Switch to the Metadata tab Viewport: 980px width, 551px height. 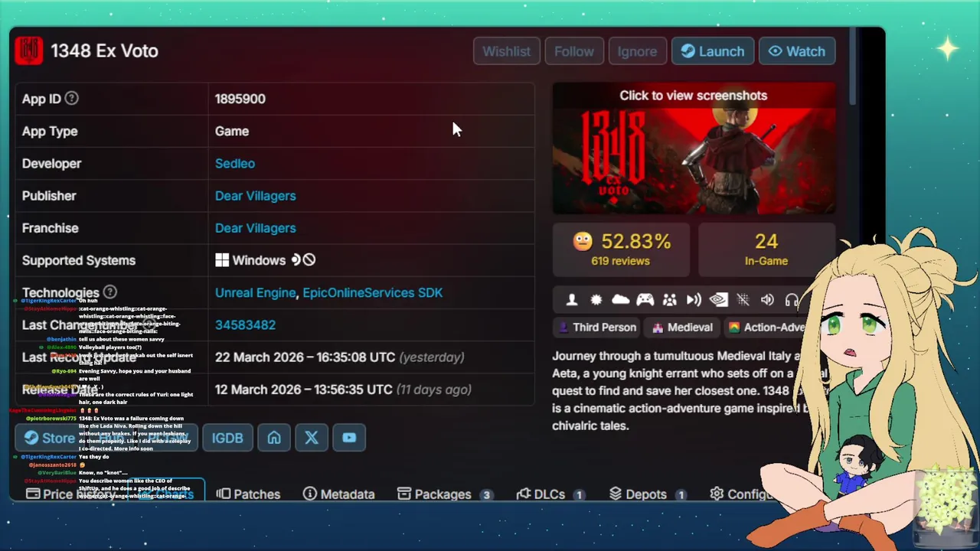339,494
